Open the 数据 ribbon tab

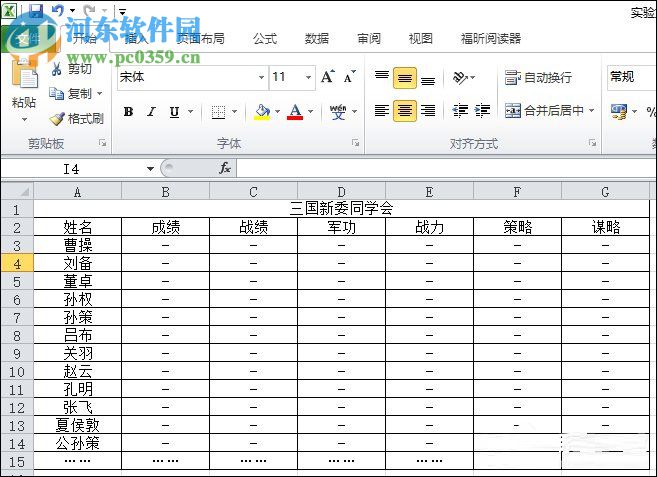click(x=317, y=39)
